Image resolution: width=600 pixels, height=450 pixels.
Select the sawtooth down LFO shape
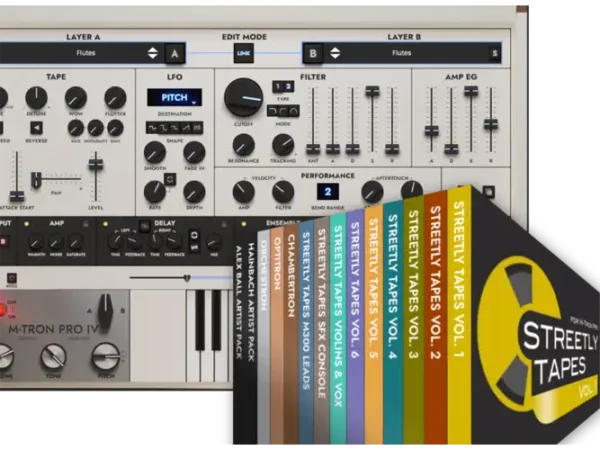point(174,128)
